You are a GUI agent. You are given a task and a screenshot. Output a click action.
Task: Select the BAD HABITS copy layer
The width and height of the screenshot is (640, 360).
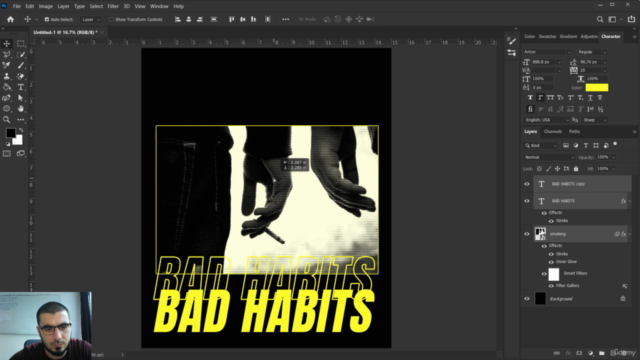582,184
